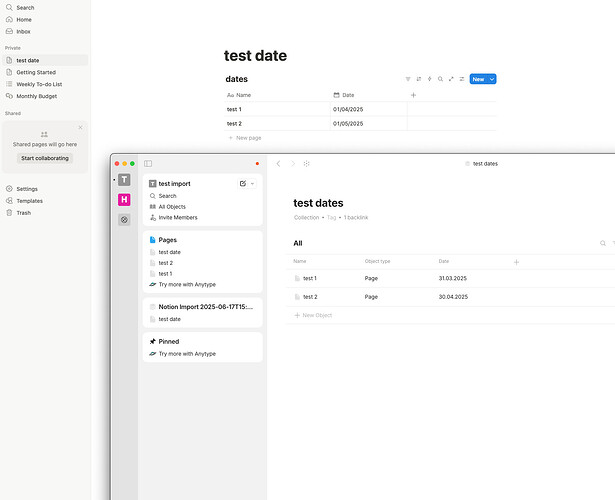
Task: Click New Object row in Anytype
Action: coord(313,315)
